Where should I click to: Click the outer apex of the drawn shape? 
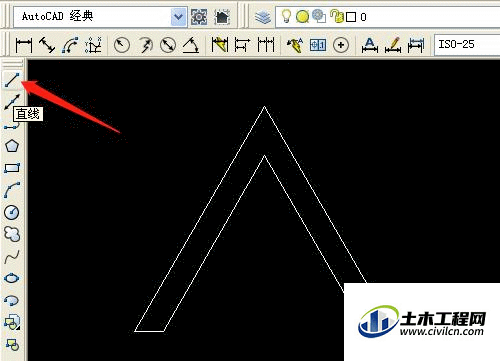pos(265,107)
